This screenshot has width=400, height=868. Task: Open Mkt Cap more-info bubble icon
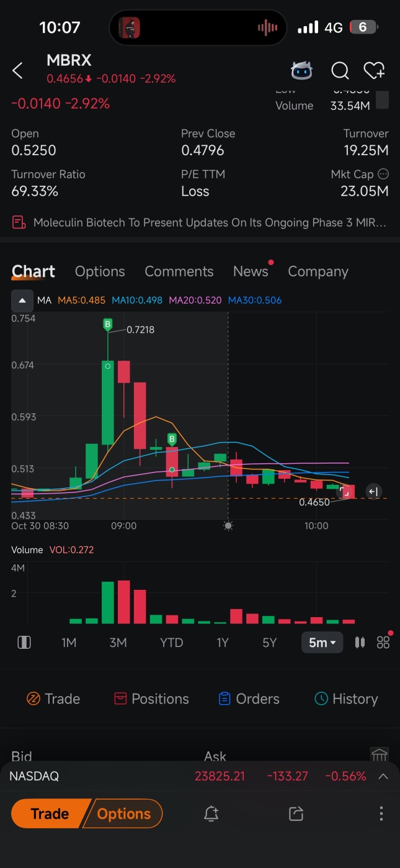pyautogui.click(x=383, y=174)
